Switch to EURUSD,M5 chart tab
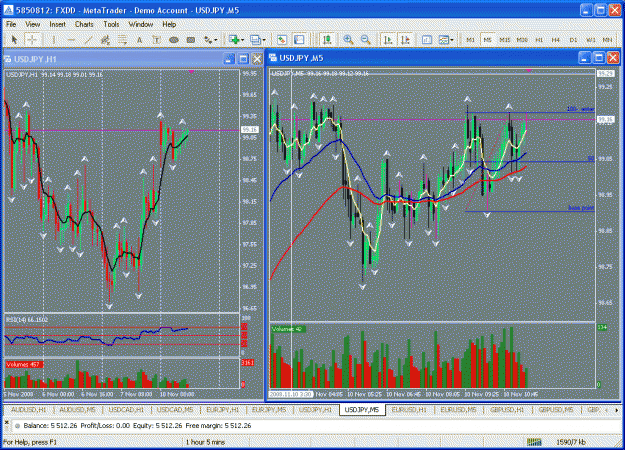625x450 pixels. click(458, 410)
